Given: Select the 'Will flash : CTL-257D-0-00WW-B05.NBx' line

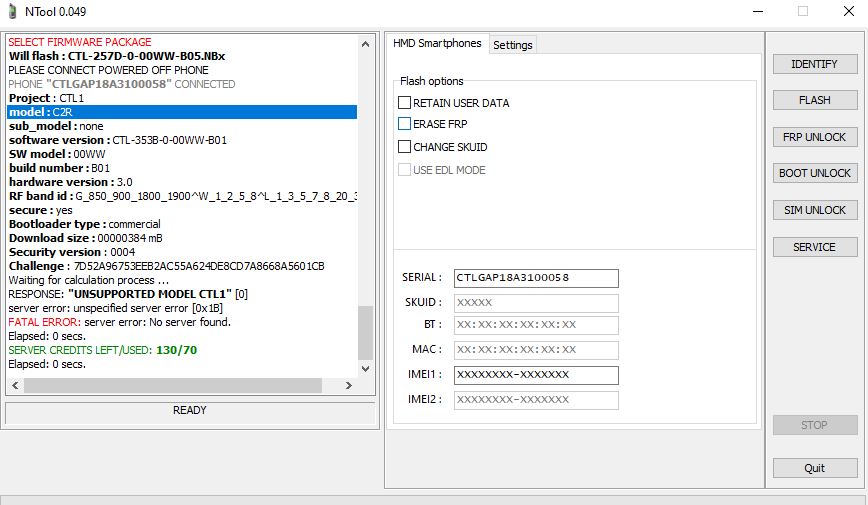Looking at the screenshot, I should 117,56.
